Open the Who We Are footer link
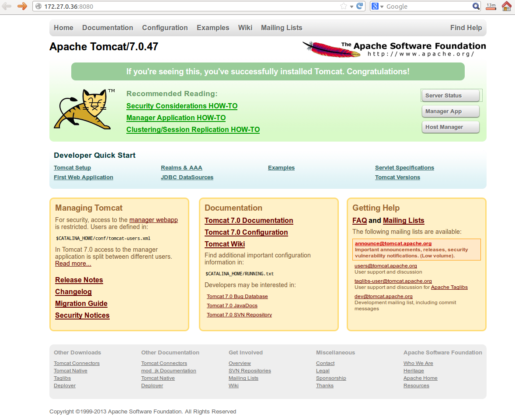This screenshot has width=515, height=420. (x=418, y=364)
